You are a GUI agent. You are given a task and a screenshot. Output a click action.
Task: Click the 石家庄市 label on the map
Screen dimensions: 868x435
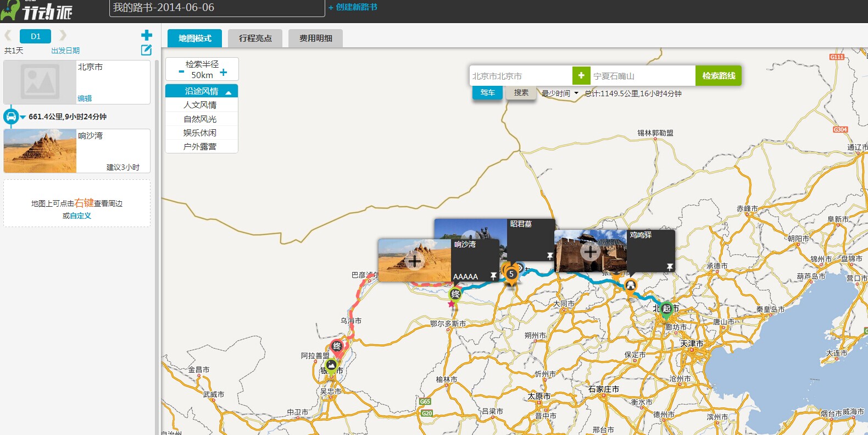[x=604, y=389]
